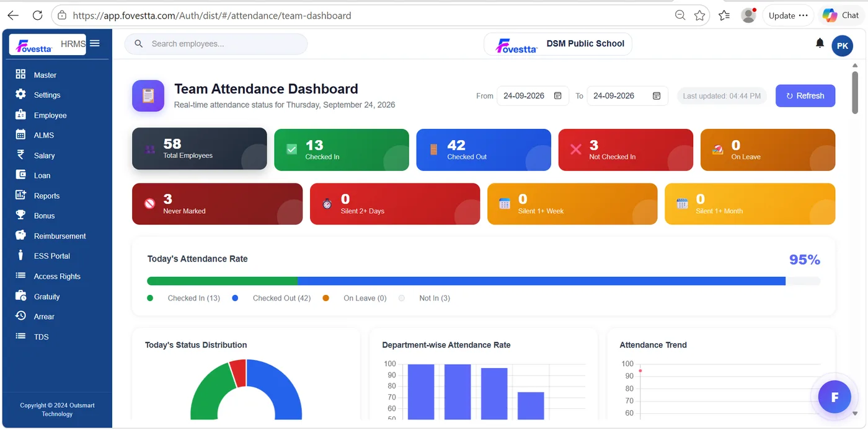Click the Loan wallet icon

pyautogui.click(x=20, y=175)
